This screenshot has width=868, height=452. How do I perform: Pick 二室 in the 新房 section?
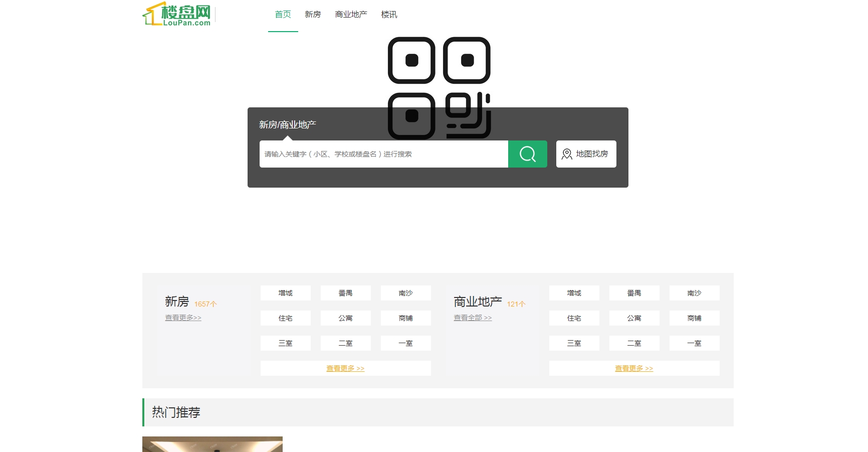tap(346, 343)
